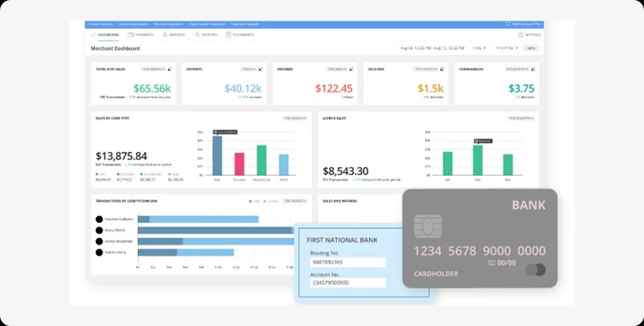Viewport: 644px width, 326px height.
Task: Switch to the Payments tab
Action: [141, 35]
